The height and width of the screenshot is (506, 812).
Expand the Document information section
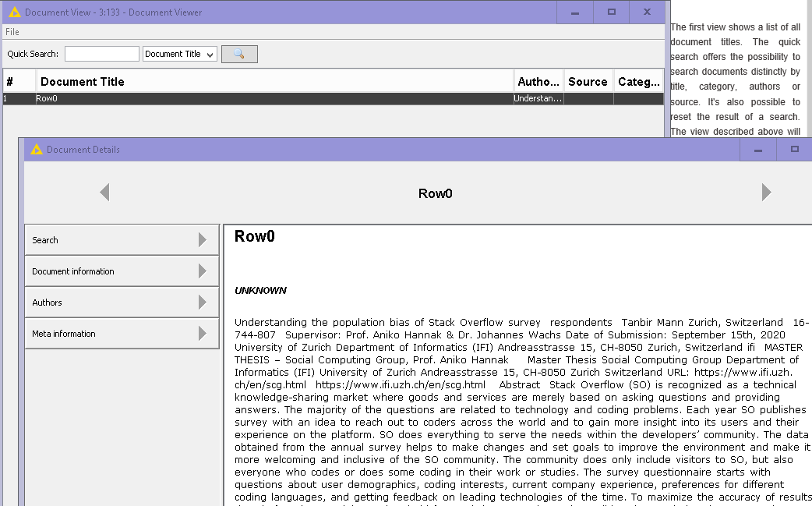122,271
